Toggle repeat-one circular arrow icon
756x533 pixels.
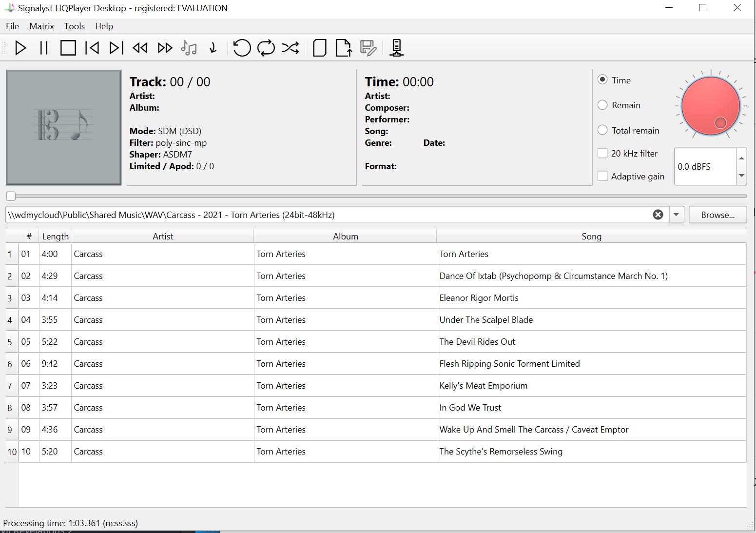pyautogui.click(x=242, y=48)
